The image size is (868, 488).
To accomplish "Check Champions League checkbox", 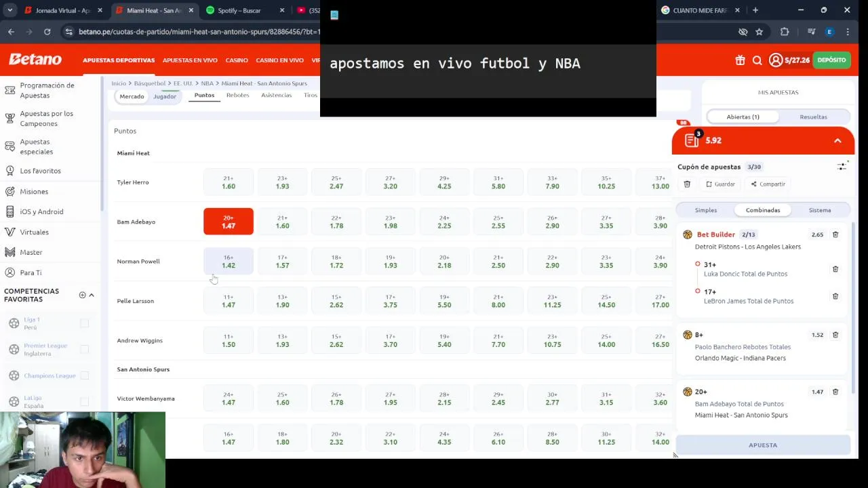I will coord(85,375).
